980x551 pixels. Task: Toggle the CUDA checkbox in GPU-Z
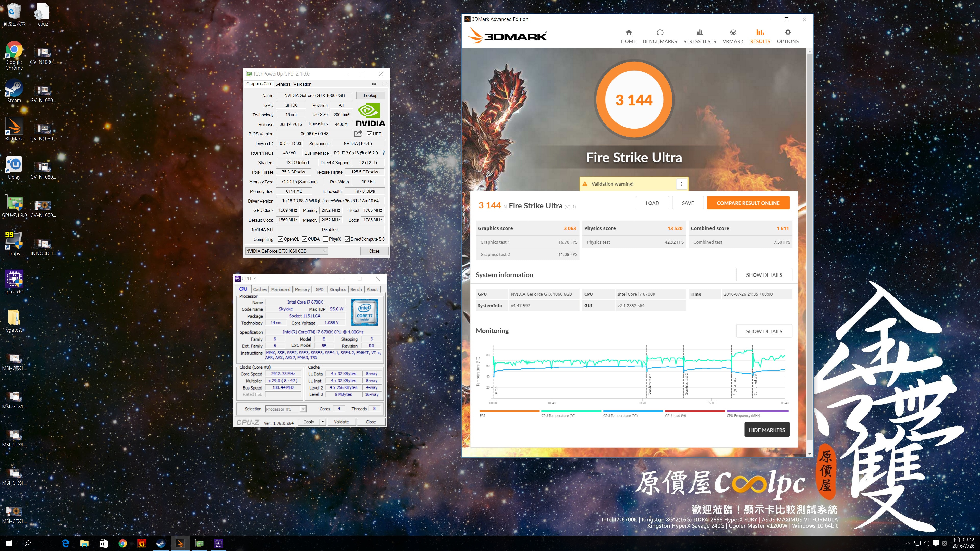(x=304, y=239)
